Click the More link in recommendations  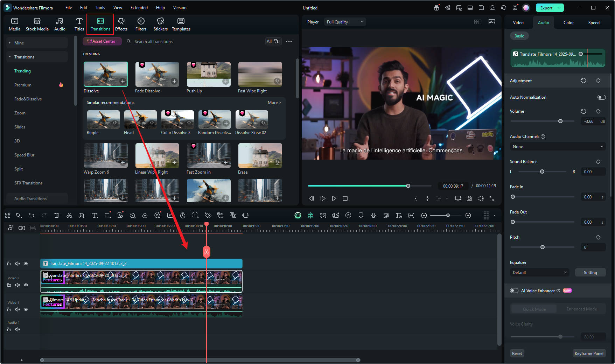(274, 103)
